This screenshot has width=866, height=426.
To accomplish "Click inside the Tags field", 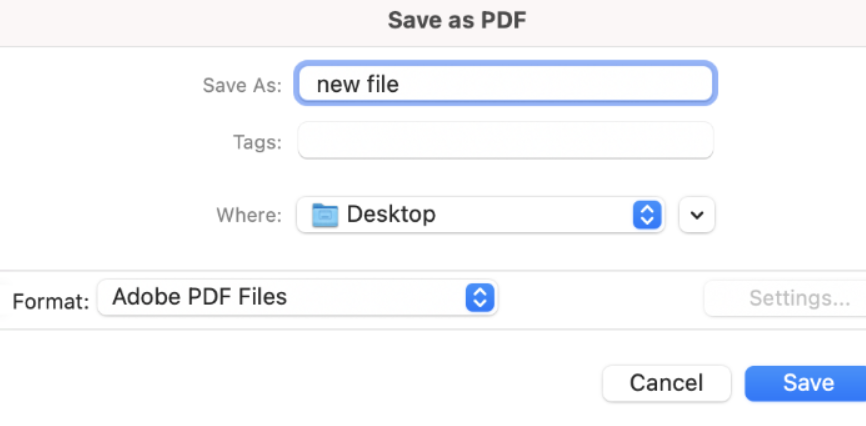I will (505, 140).
